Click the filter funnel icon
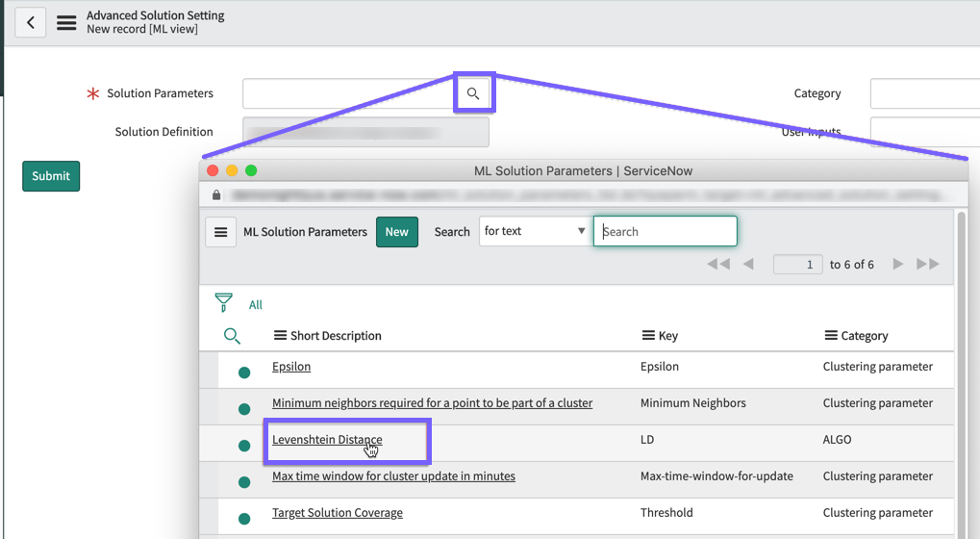Image resolution: width=980 pixels, height=539 pixels. [x=223, y=302]
